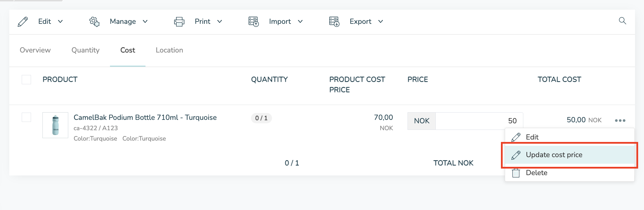Open the Export dropdown chevron
The width and height of the screenshot is (644, 210).
381,21
